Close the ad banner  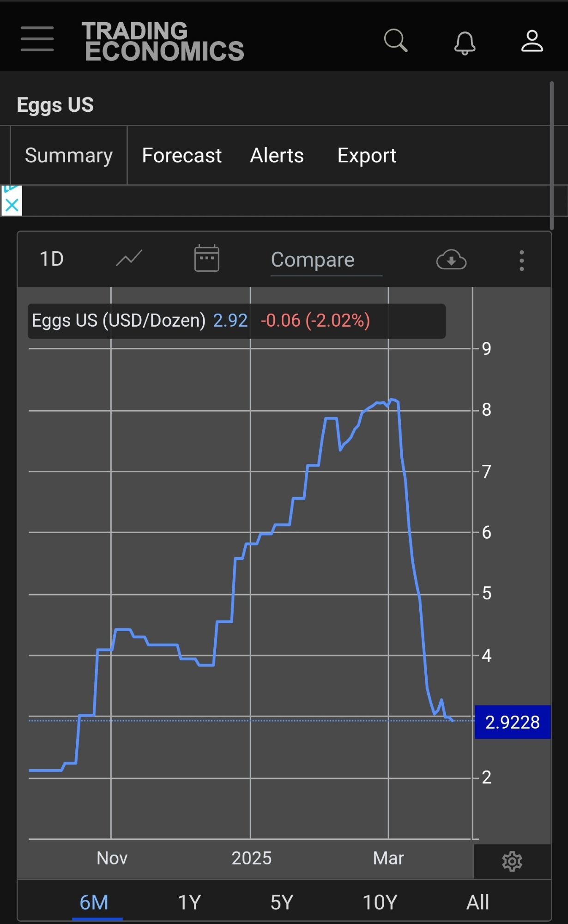click(x=12, y=204)
